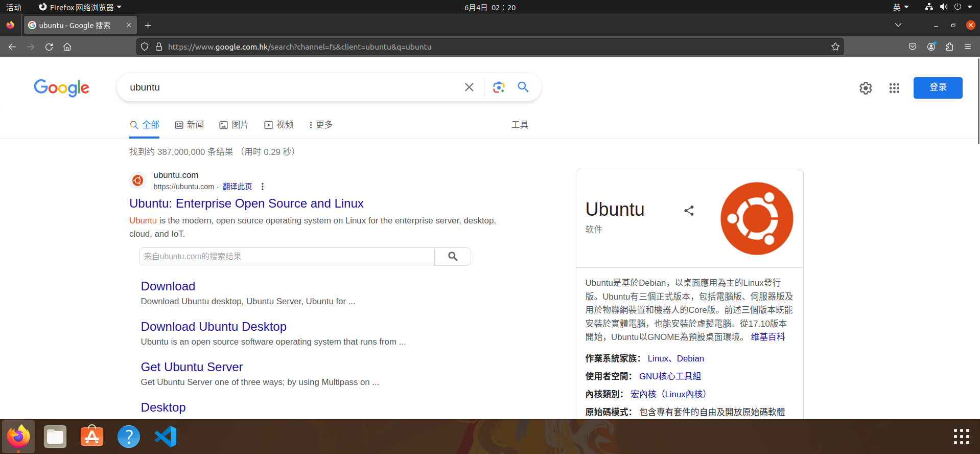Viewport: 980px width, 454px height.
Task: Click the Firefox View icon in tab bar
Action: pos(10,25)
